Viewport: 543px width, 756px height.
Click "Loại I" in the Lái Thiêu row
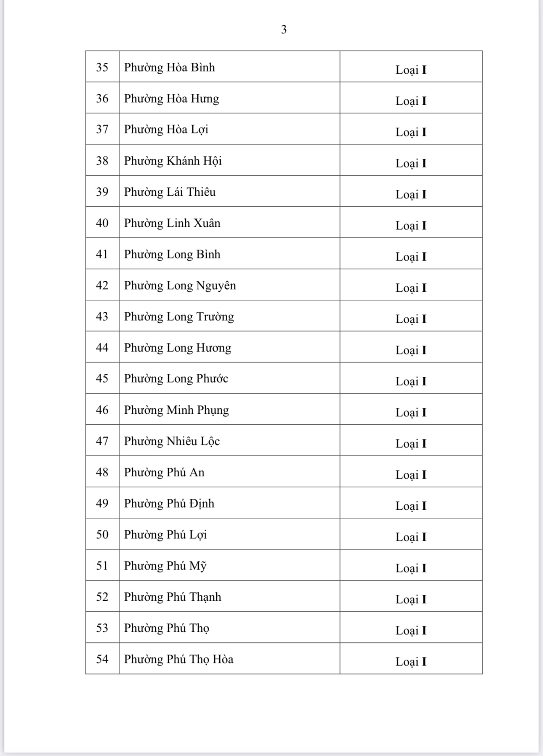pos(411,194)
